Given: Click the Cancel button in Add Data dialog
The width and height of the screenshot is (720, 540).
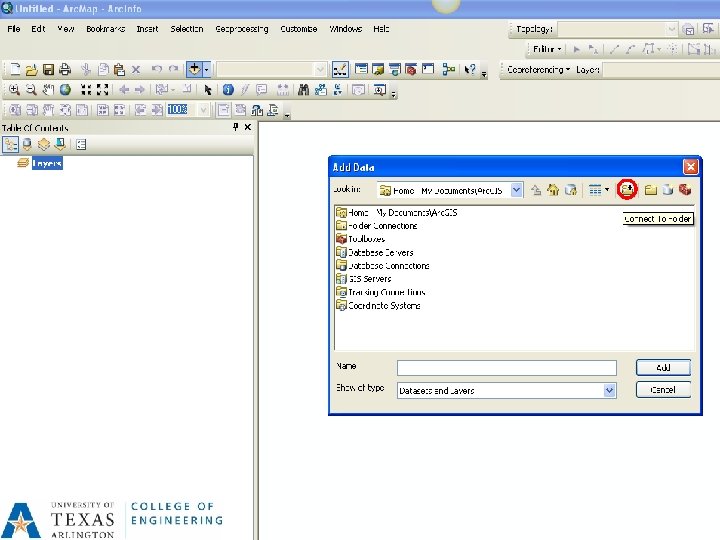Looking at the screenshot, I should point(663,389).
